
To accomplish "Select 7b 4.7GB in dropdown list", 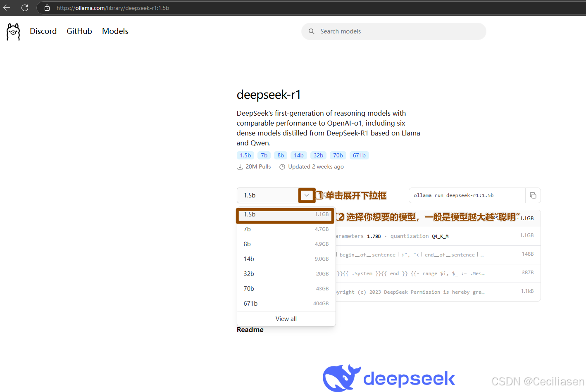I will (x=286, y=229).
